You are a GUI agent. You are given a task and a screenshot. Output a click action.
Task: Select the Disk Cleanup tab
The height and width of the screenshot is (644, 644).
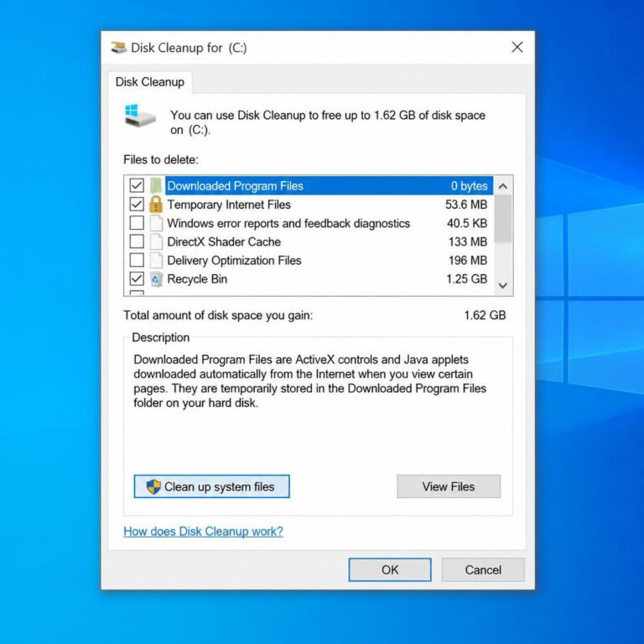click(x=150, y=82)
